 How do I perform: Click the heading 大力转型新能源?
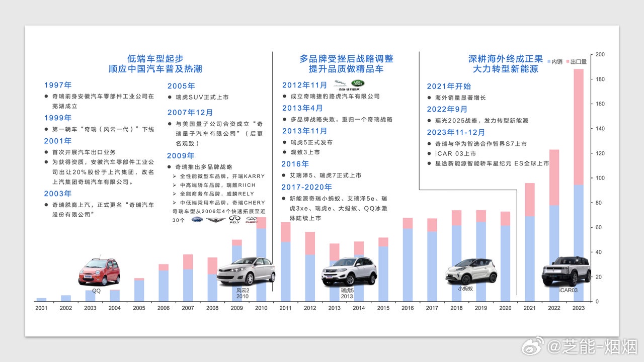tap(506, 69)
